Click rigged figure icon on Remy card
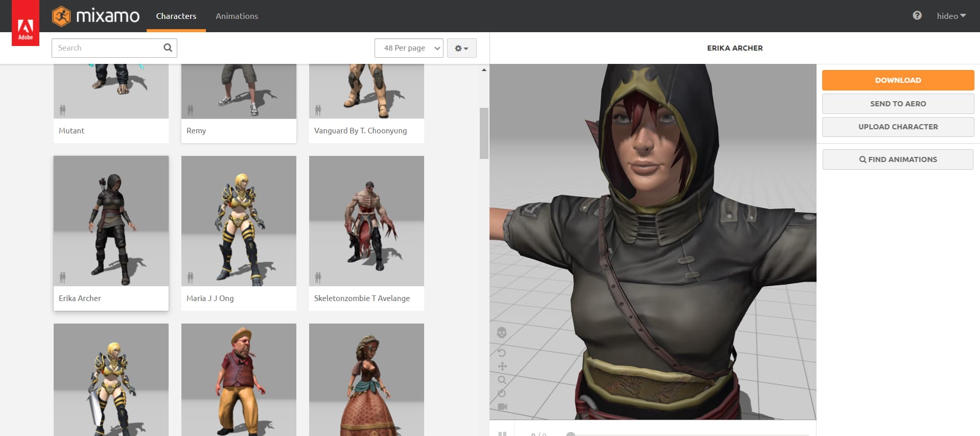980x436 pixels. (x=190, y=110)
